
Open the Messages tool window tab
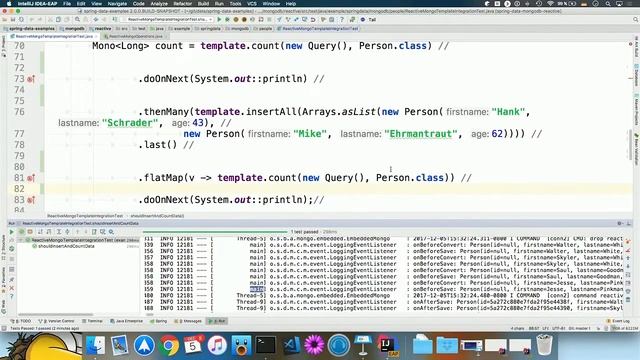(188, 321)
